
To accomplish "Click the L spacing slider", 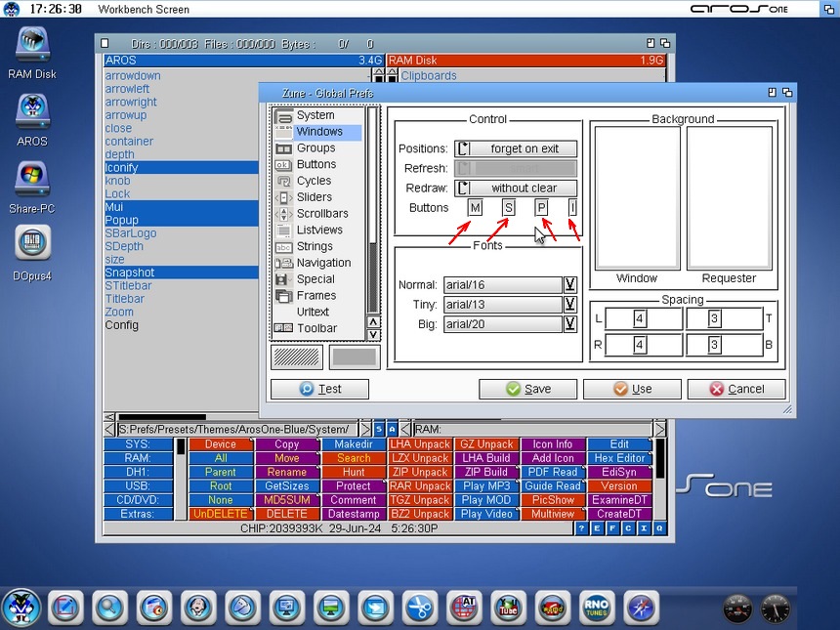I will pyautogui.click(x=644, y=318).
